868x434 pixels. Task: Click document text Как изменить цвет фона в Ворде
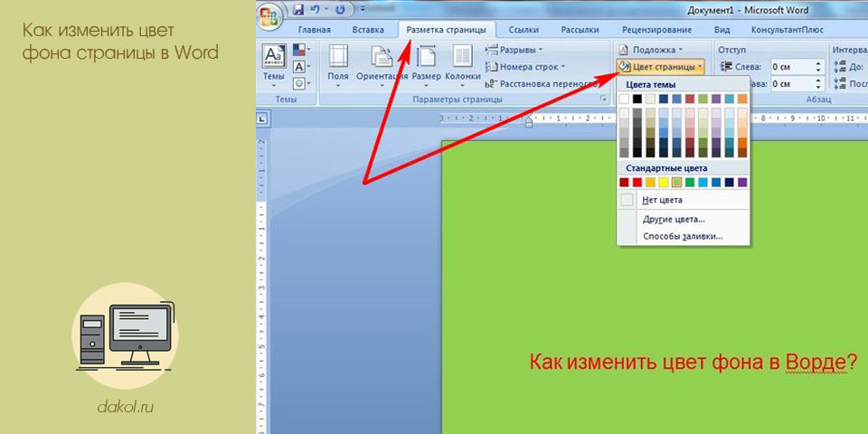693,363
